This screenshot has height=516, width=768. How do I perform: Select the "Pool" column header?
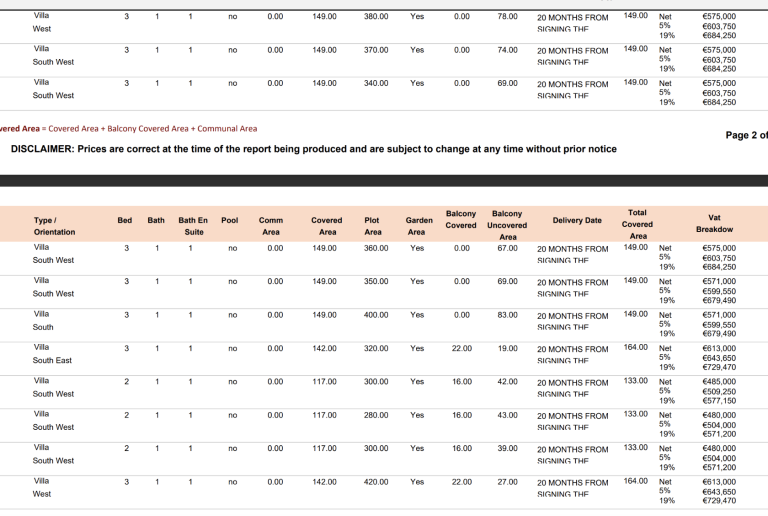(x=230, y=220)
